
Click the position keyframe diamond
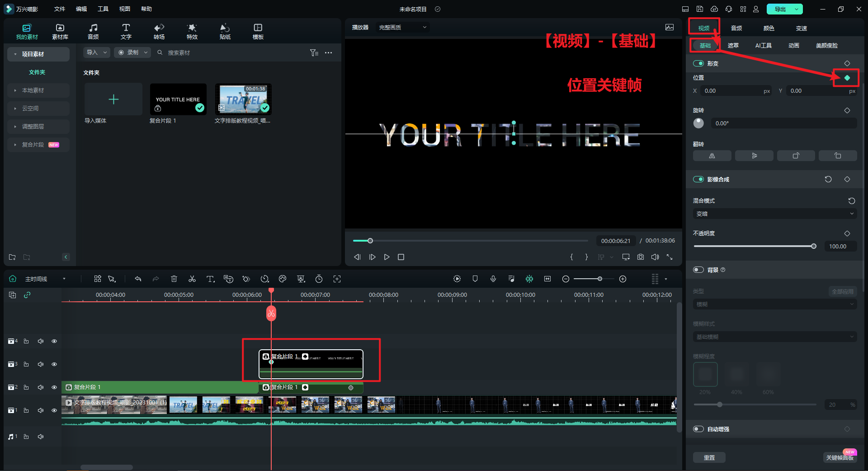[847, 78]
